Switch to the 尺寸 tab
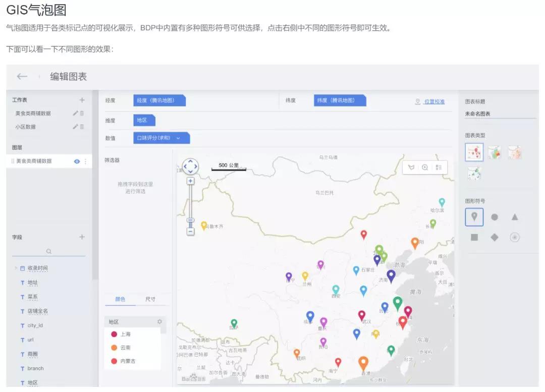545x392 pixels. click(150, 299)
